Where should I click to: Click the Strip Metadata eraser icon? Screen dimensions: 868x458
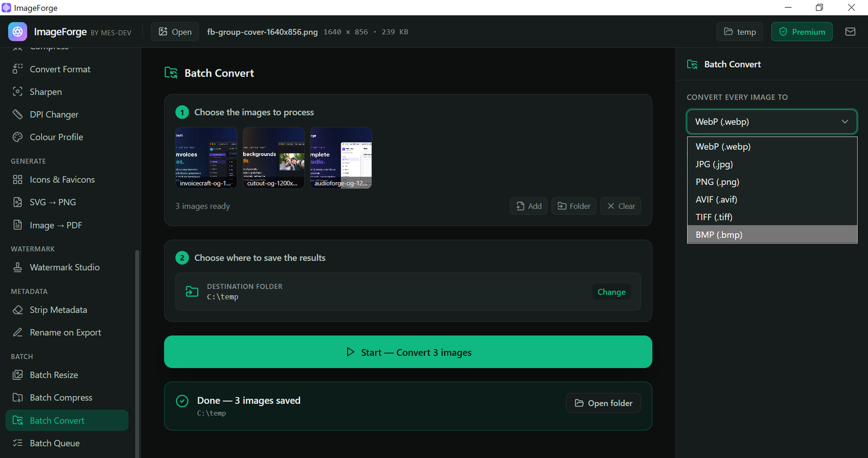[17, 310]
